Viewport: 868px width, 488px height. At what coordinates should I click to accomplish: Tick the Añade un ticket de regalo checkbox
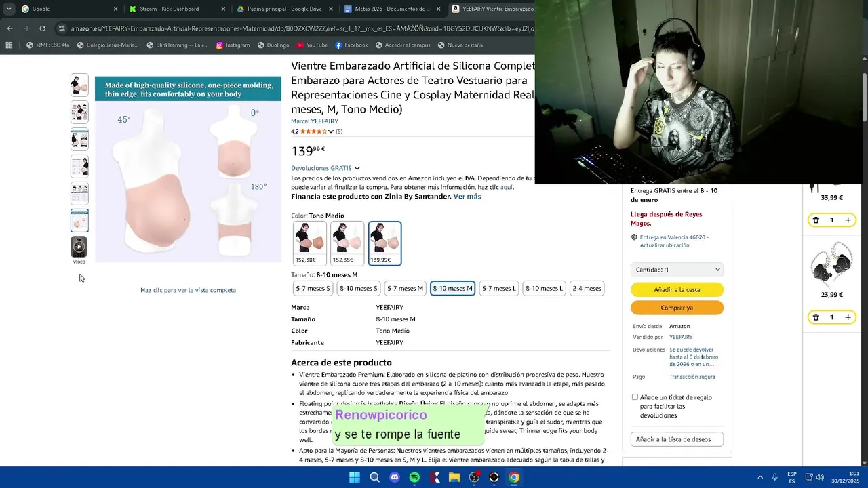[x=635, y=397]
